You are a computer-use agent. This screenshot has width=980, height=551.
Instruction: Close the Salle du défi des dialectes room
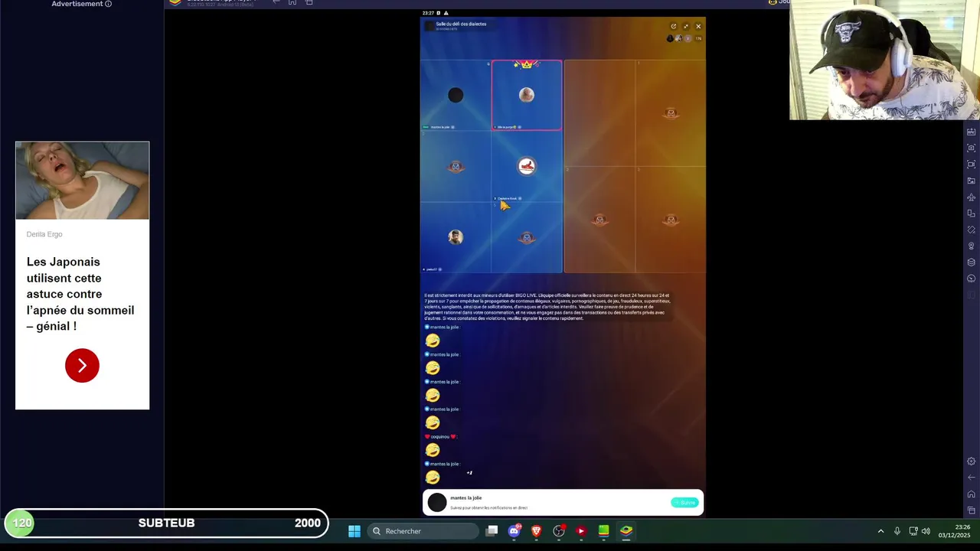click(698, 26)
